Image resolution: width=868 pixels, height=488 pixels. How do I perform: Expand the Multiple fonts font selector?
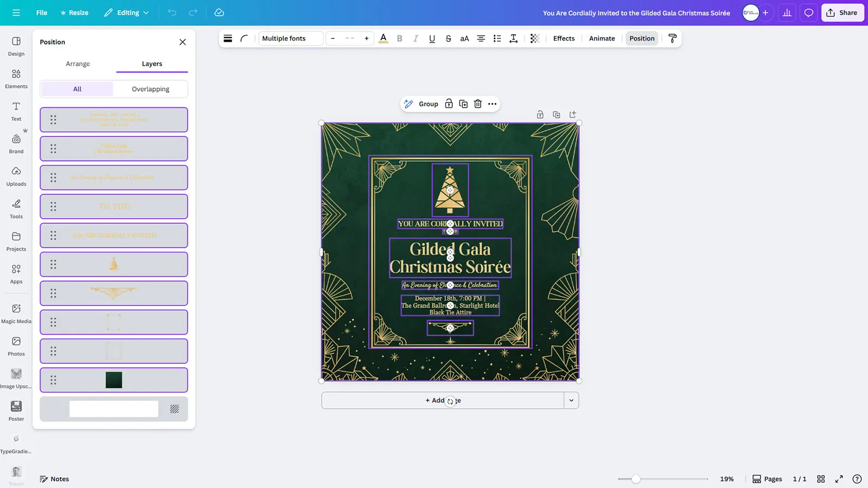click(x=291, y=38)
